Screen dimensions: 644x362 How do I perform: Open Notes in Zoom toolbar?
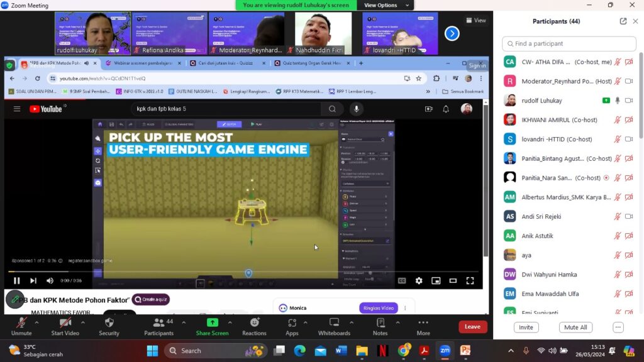tap(380, 327)
